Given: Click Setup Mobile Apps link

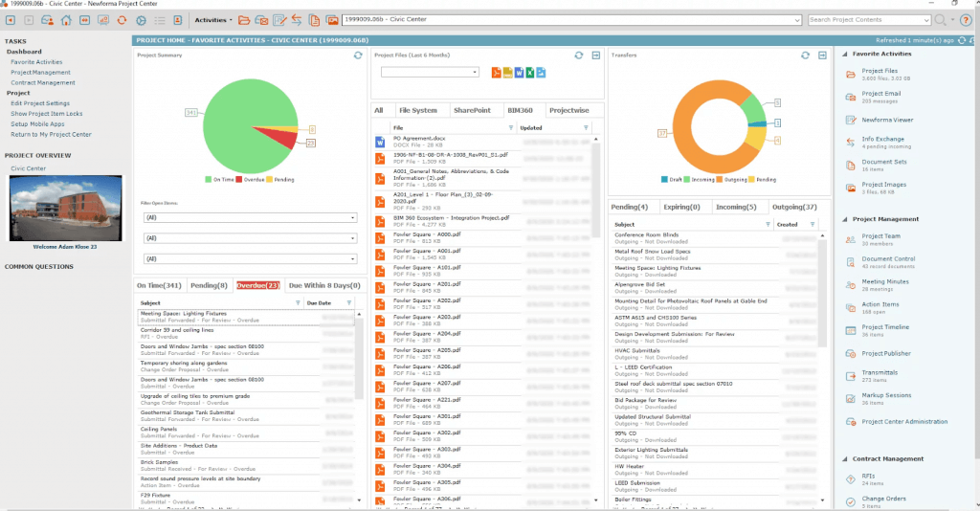Looking at the screenshot, I should point(37,124).
